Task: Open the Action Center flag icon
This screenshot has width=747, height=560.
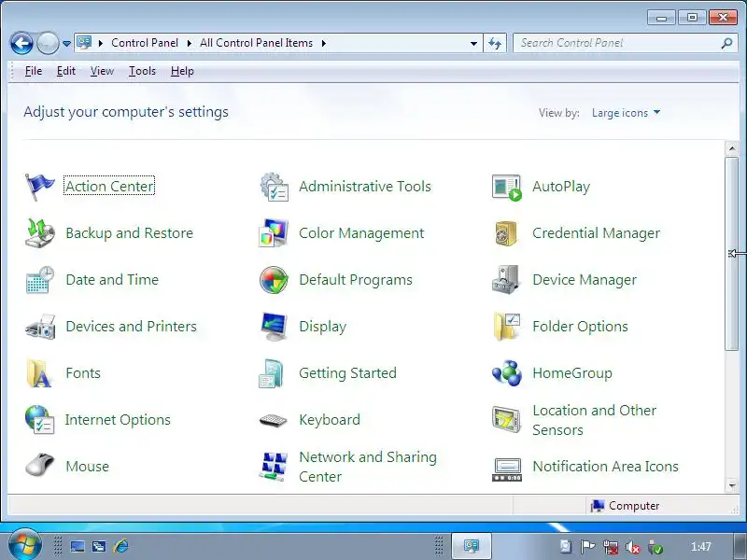Action: (39, 186)
